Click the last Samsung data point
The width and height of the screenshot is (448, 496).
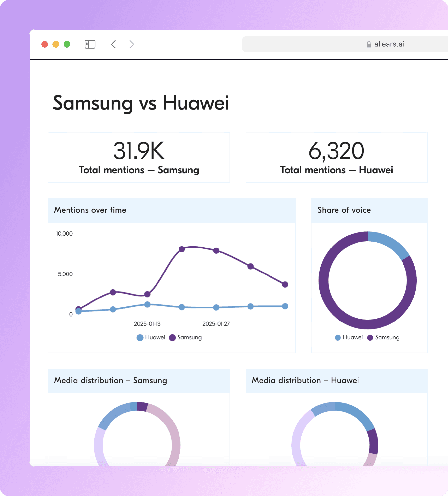[x=285, y=284]
